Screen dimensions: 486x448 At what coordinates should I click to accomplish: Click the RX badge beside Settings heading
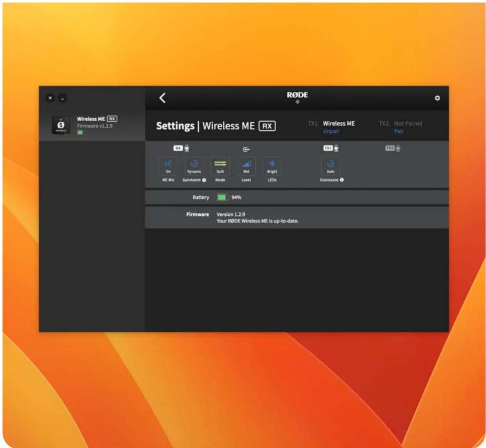coord(267,126)
